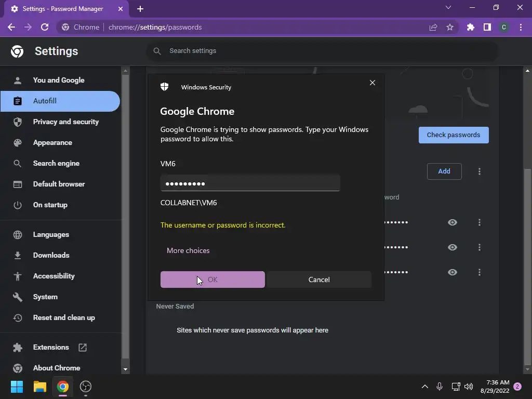Click the Windows Security shield icon
The height and width of the screenshot is (399, 532).
coord(165,87)
